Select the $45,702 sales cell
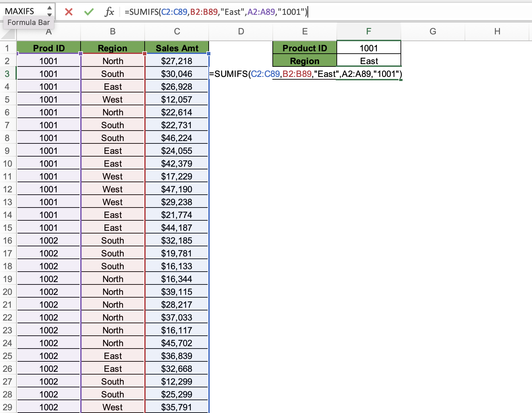Viewport: 532px width, 413px height. [177, 343]
